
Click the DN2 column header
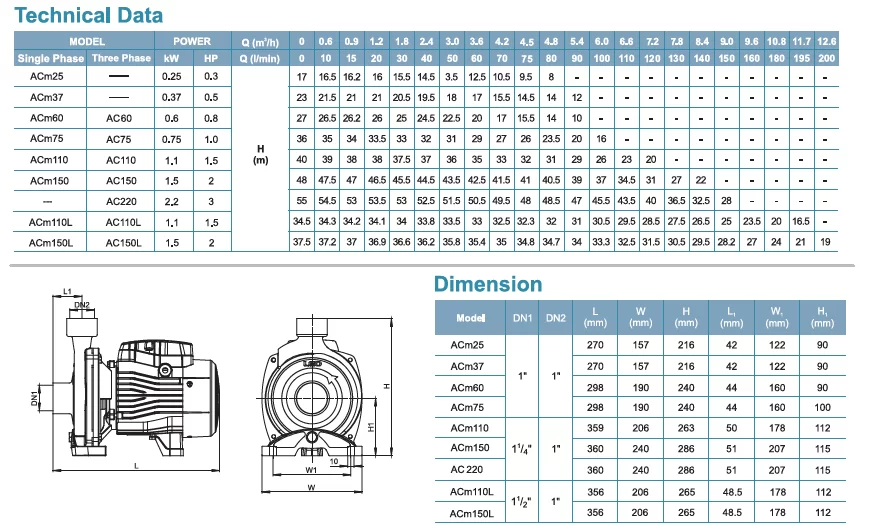[556, 317]
